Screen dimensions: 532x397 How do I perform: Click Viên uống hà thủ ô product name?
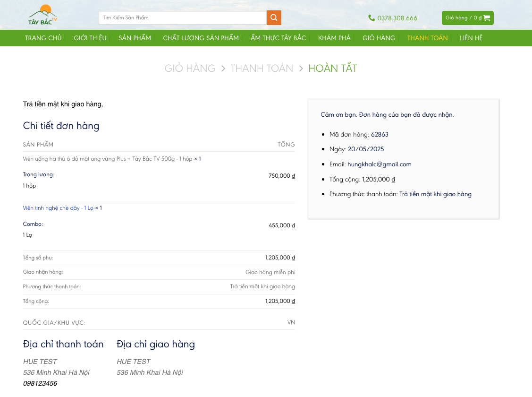(x=107, y=159)
